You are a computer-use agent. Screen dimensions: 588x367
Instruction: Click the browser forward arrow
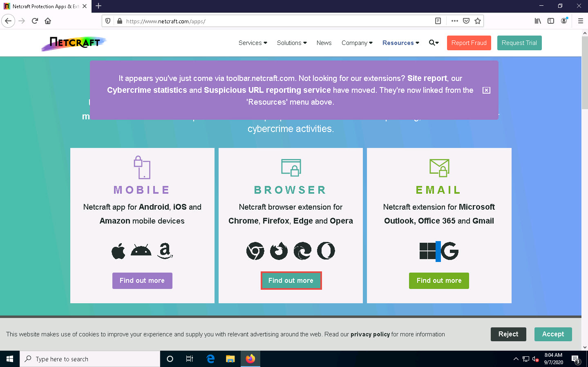(22, 21)
